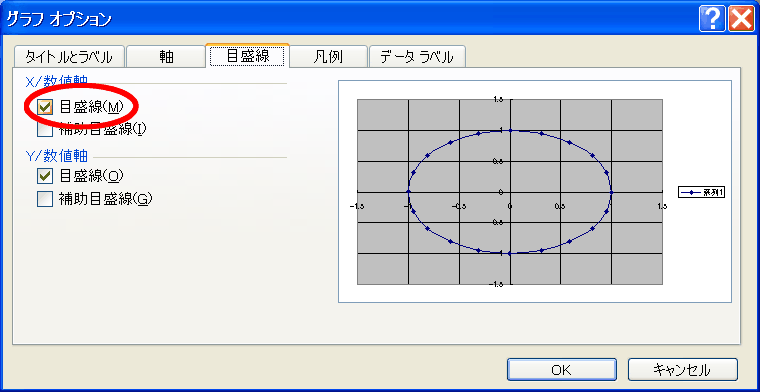Uncheck X axis 目盛線(M) checkbox

coord(45,107)
